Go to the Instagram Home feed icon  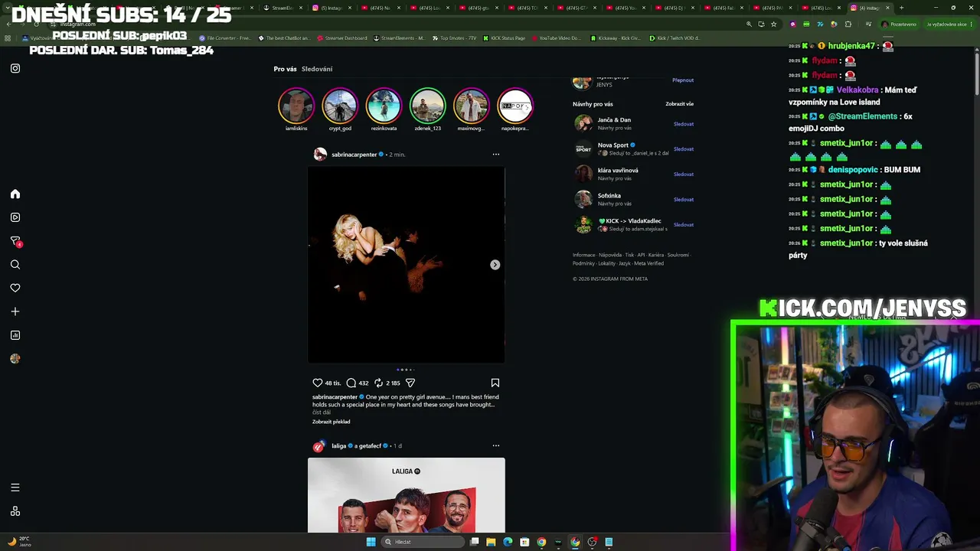pos(15,194)
